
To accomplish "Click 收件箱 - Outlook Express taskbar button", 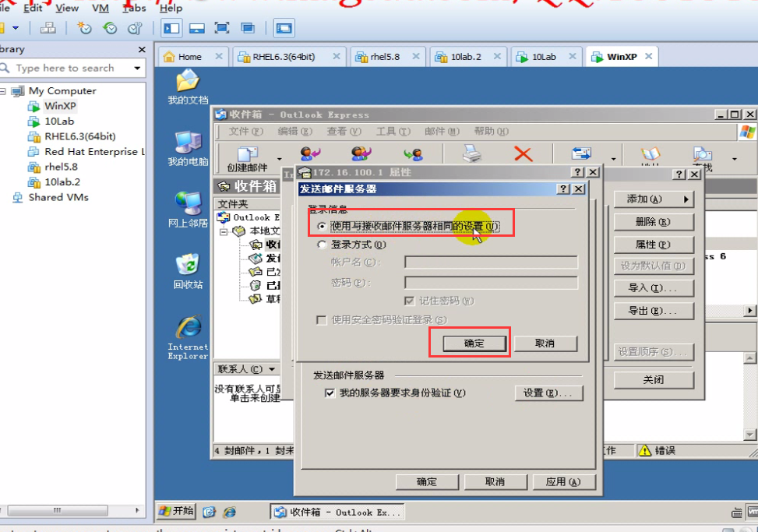I will click(337, 513).
